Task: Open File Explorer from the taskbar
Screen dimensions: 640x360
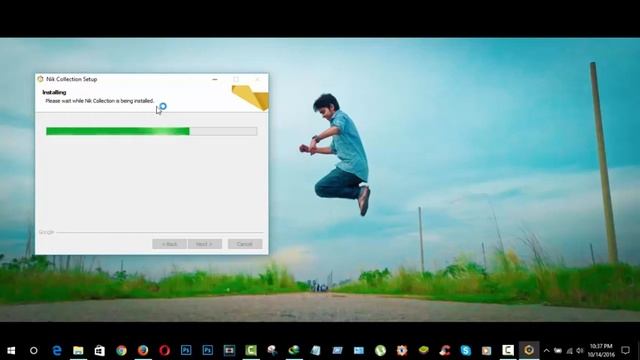Action: (78, 350)
